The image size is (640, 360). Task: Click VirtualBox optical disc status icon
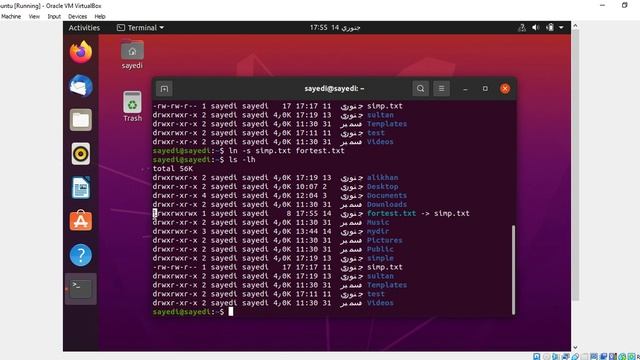pyautogui.click(x=546, y=357)
